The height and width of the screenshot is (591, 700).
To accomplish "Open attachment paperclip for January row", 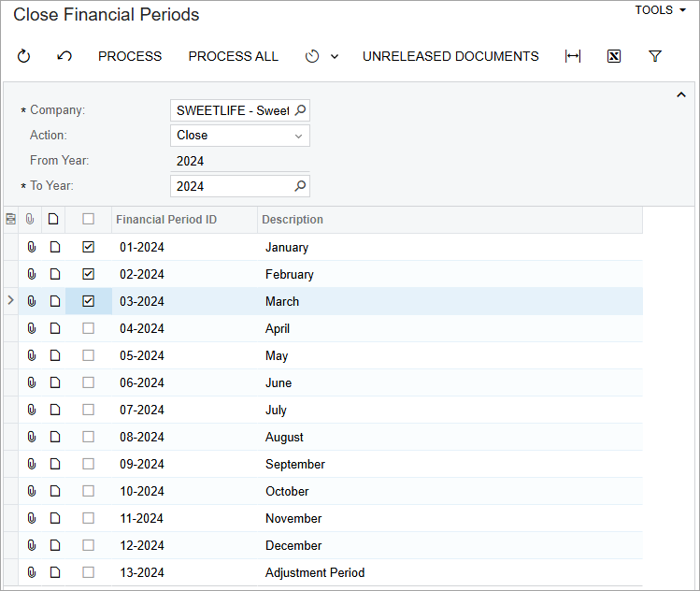I will tap(31, 248).
